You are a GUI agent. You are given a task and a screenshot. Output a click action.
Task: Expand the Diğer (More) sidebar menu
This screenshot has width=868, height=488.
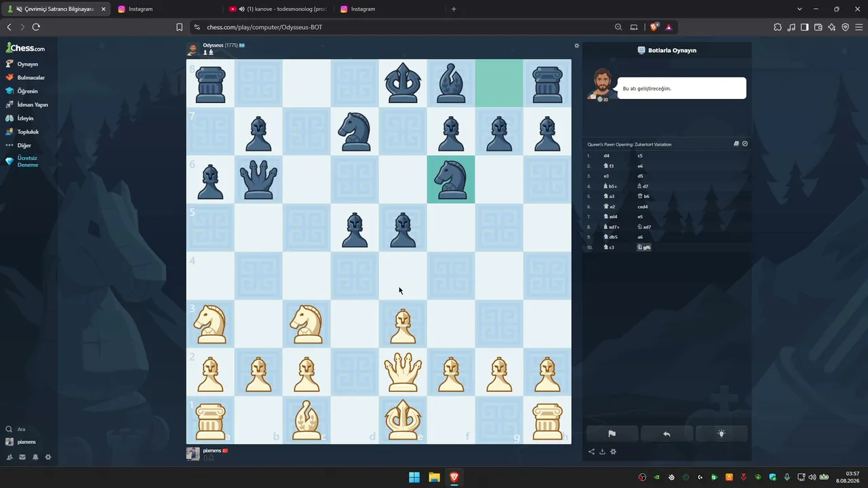18,145
